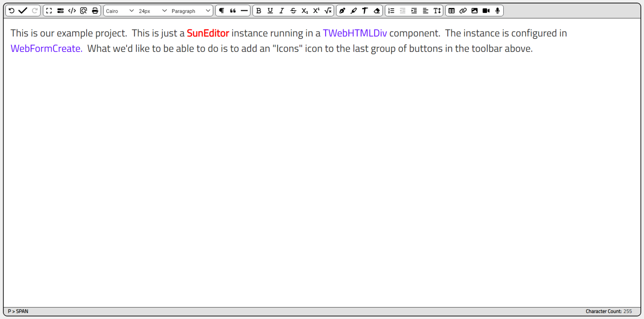Click the blockquote icon

pyautogui.click(x=233, y=11)
